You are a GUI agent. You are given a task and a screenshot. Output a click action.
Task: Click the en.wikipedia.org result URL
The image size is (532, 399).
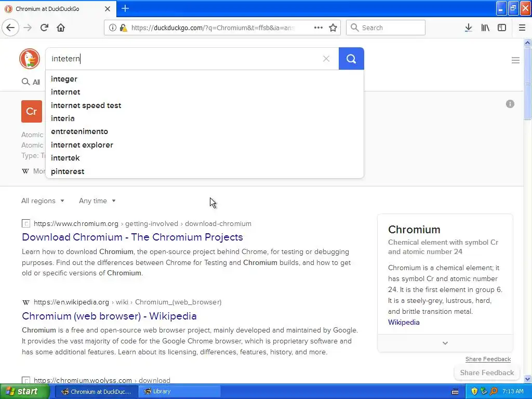pos(128,302)
